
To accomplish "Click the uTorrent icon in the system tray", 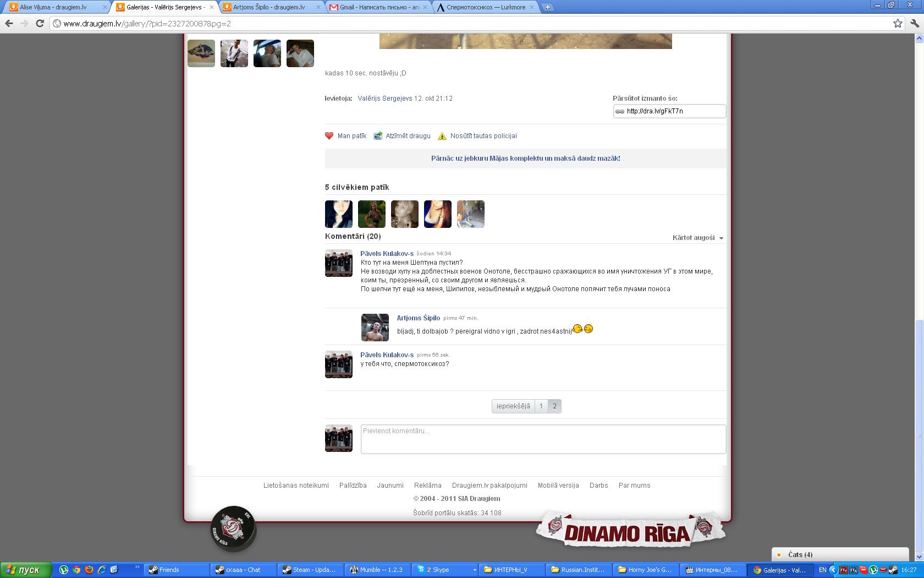I will [x=873, y=570].
